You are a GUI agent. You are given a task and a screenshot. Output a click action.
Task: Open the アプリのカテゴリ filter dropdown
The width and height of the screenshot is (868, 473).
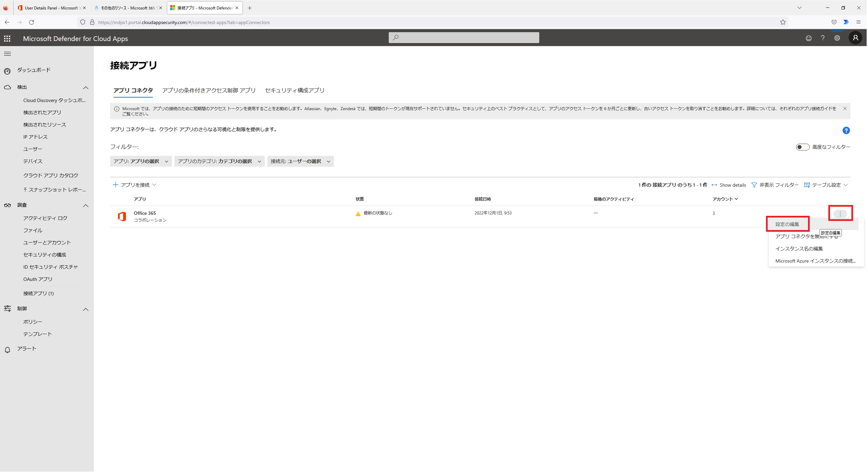coord(220,162)
